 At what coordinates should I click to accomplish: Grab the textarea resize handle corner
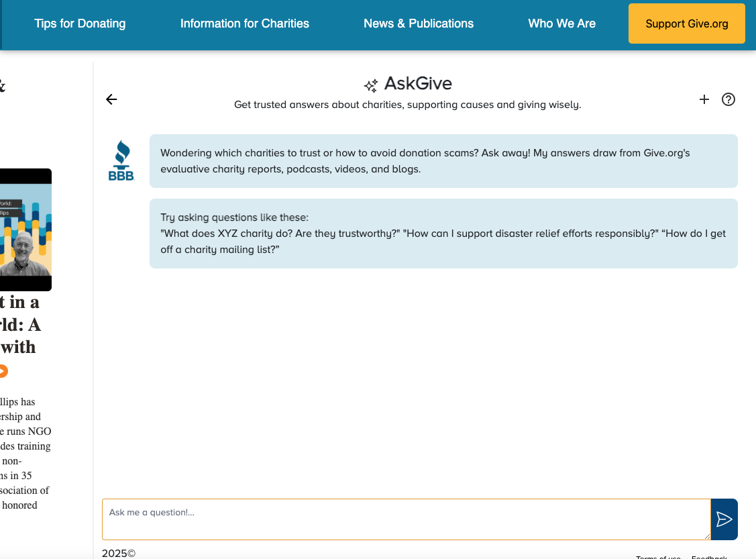[707, 536]
